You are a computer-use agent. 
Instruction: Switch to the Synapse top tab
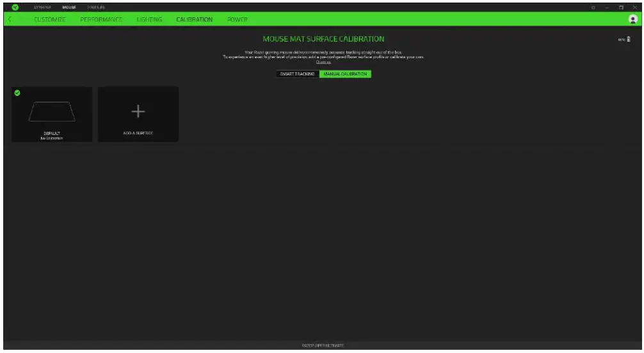pos(42,8)
